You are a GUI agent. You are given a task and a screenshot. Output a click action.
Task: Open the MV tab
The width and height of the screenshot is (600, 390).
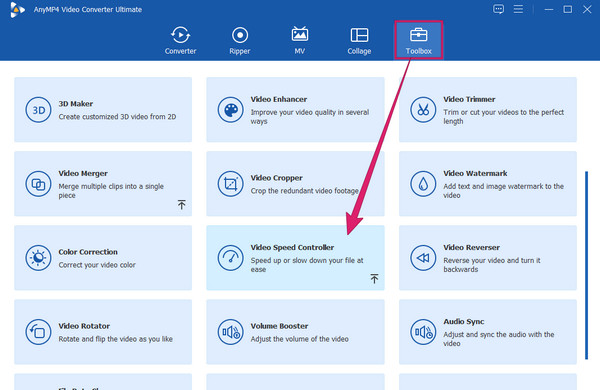(x=300, y=41)
